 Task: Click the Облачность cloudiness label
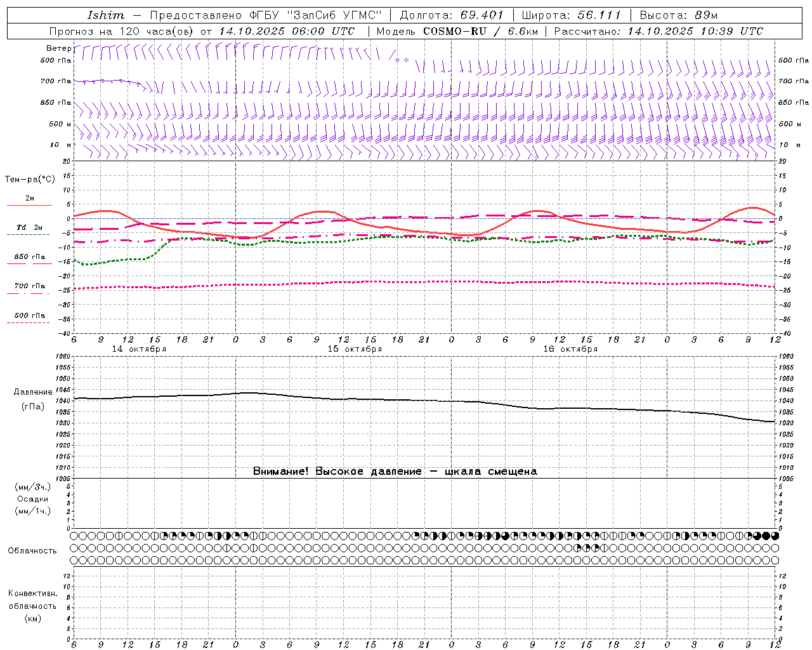pyautogui.click(x=32, y=550)
